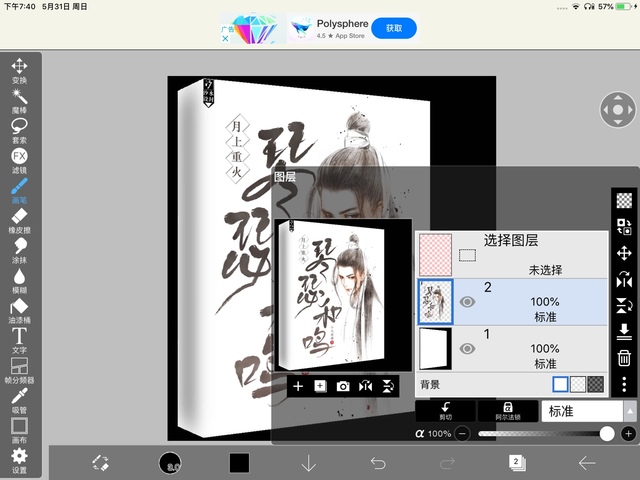Tap the 获取 button for Polysphere ad
The height and width of the screenshot is (480, 640).
coord(393,28)
